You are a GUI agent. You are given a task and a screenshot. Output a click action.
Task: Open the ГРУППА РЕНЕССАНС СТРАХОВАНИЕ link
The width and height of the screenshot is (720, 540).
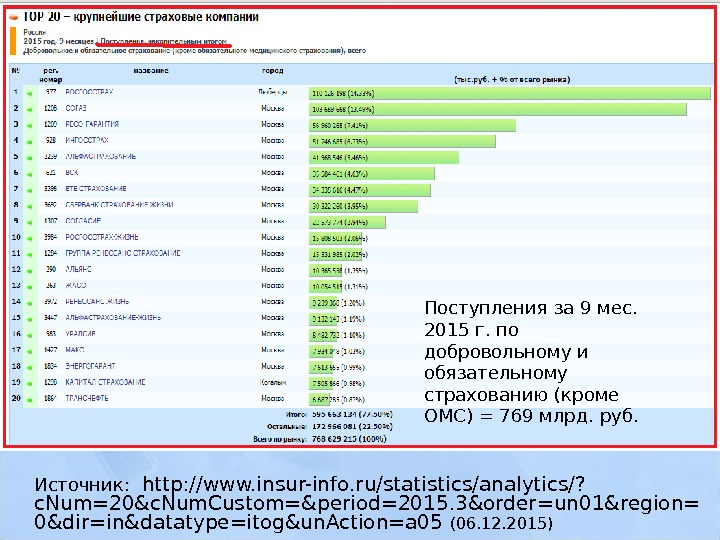pyautogui.click(x=123, y=253)
